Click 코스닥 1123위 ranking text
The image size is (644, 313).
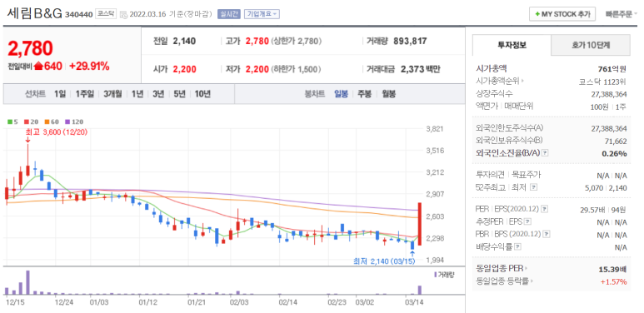(603, 82)
